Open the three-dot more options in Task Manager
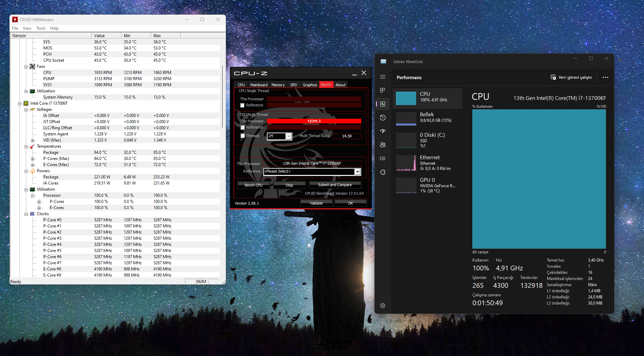644x356 pixels. click(605, 77)
